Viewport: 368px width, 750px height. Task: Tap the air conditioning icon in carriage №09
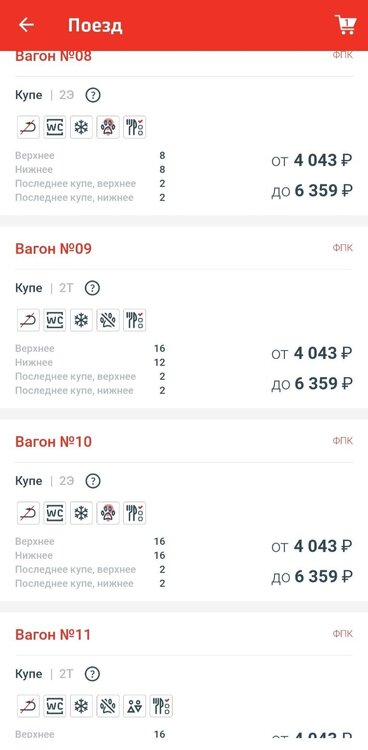click(x=81, y=320)
